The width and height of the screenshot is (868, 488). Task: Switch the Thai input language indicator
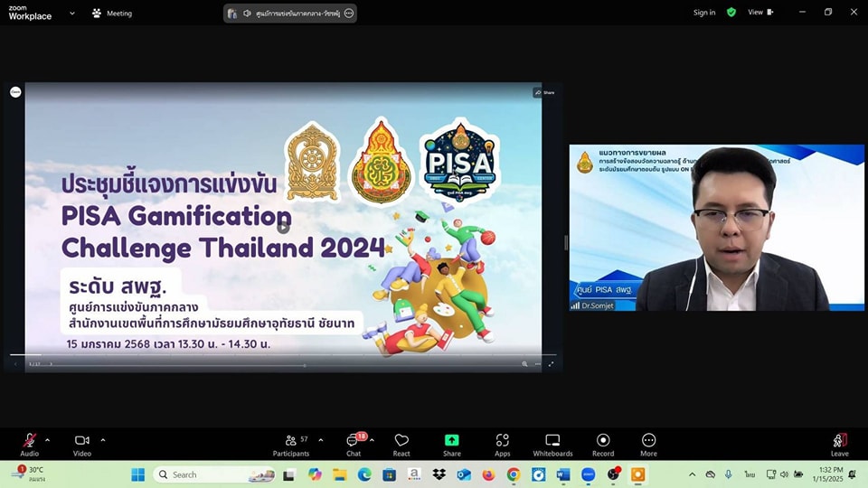point(750,474)
